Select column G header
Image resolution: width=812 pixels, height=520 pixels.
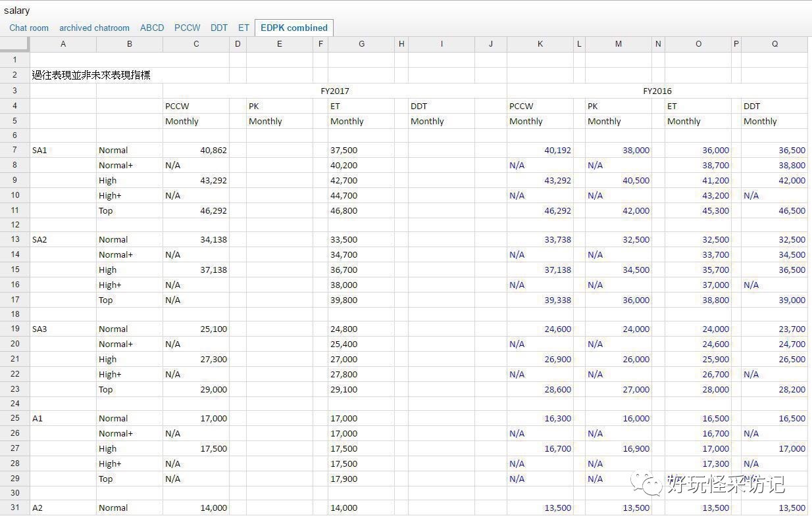[361, 44]
